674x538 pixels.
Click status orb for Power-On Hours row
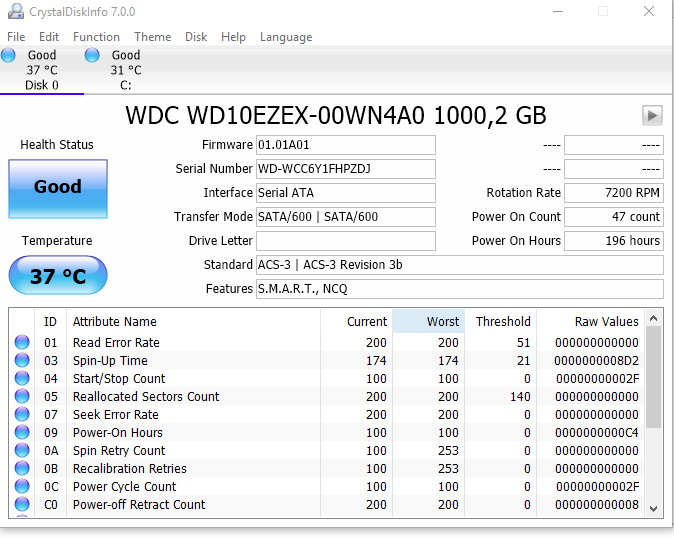tap(22, 432)
